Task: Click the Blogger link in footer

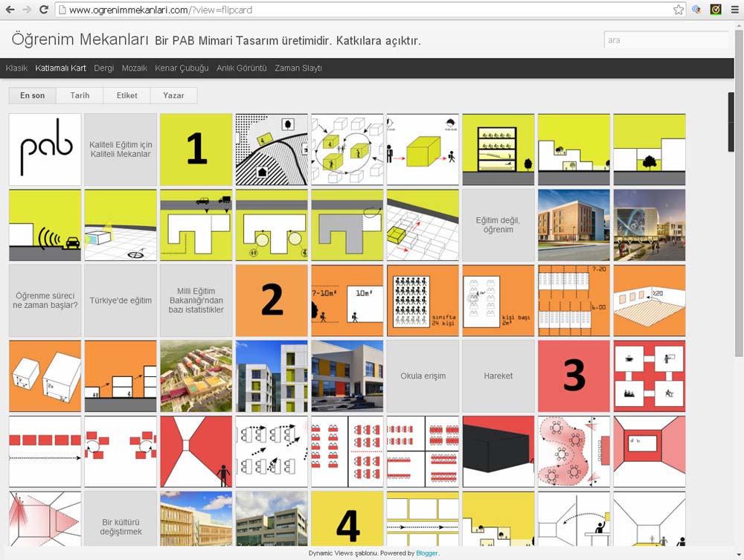Action: [x=426, y=553]
